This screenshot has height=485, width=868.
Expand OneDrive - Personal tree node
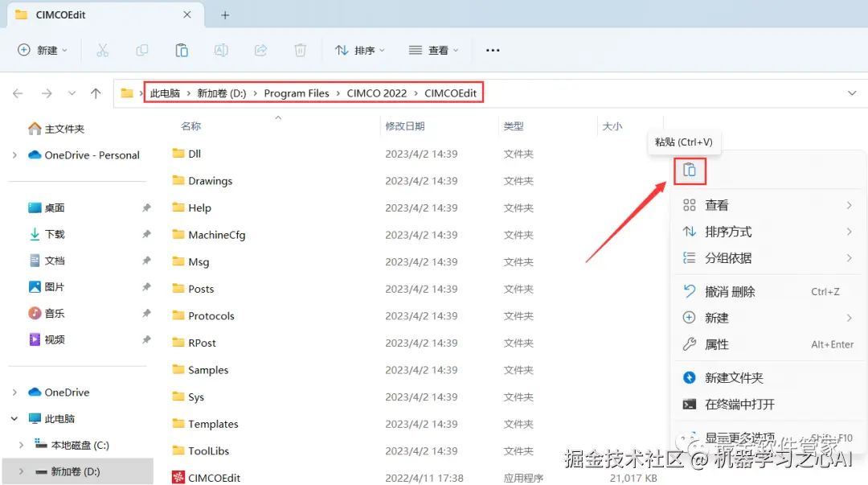(x=14, y=155)
